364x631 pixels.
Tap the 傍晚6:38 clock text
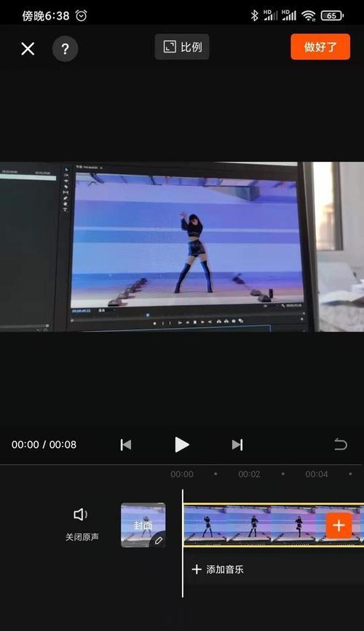(x=46, y=16)
